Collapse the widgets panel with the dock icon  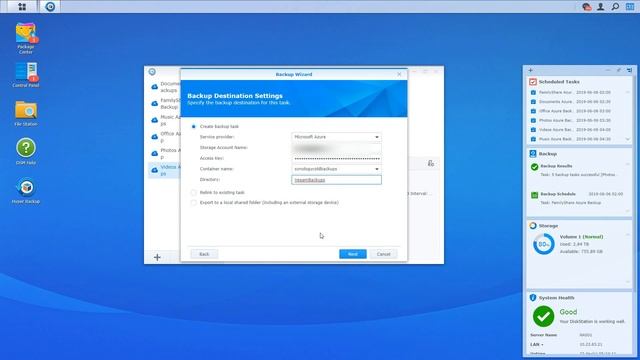[x=629, y=70]
